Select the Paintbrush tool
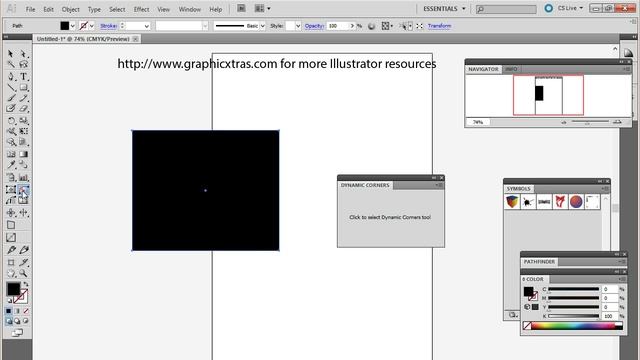The image size is (640, 360). [11, 98]
